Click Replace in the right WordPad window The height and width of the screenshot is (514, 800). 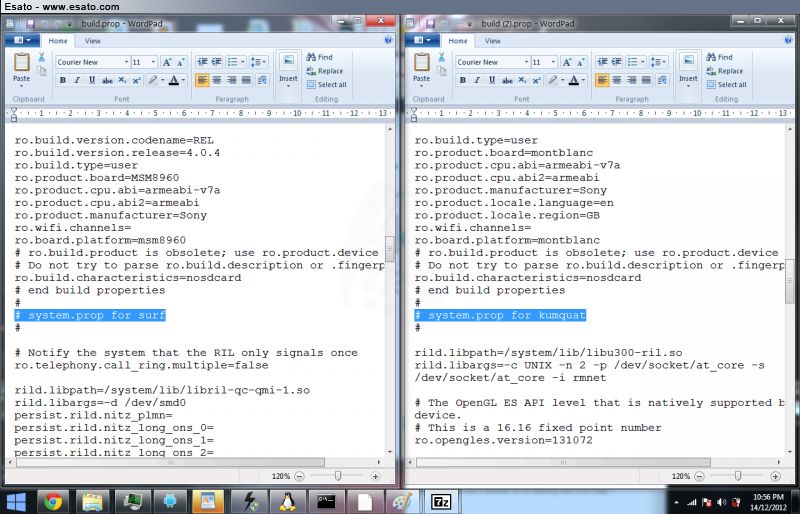[x=725, y=71]
